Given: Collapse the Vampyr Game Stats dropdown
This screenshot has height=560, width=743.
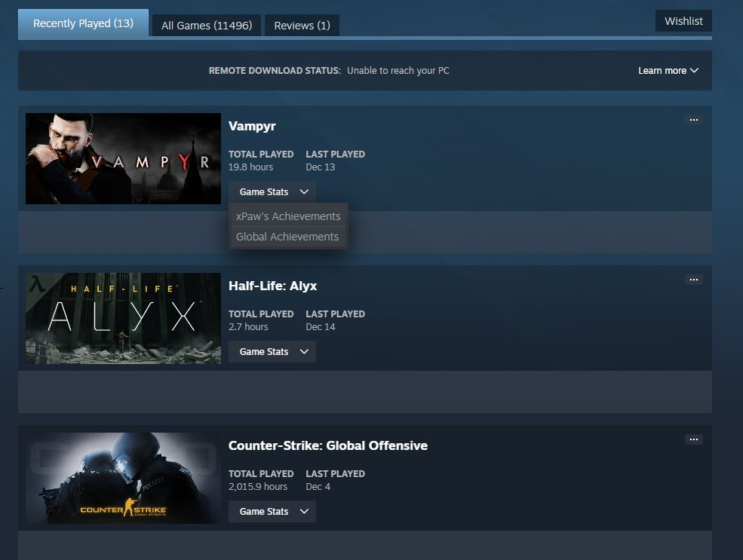Looking at the screenshot, I should tap(272, 191).
